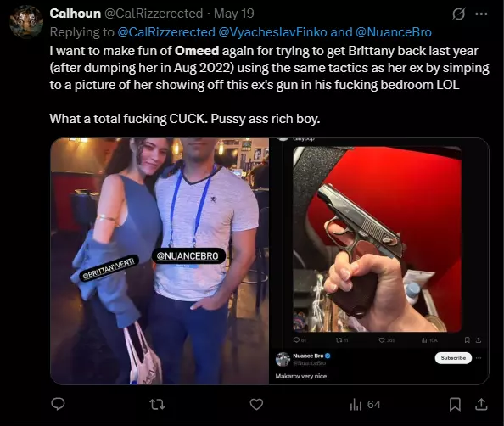
Task: Click Nuance Bro's small avatar in screenshot
Action: 283,359
